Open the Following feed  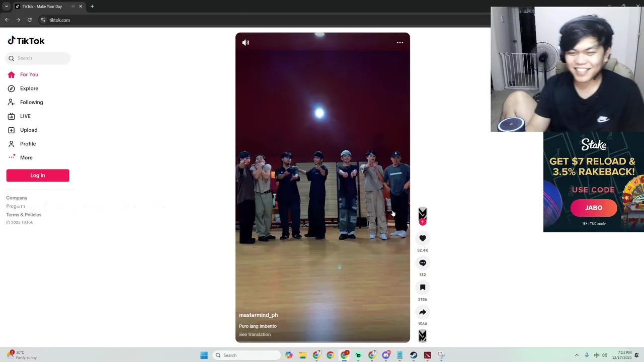tap(25, 102)
